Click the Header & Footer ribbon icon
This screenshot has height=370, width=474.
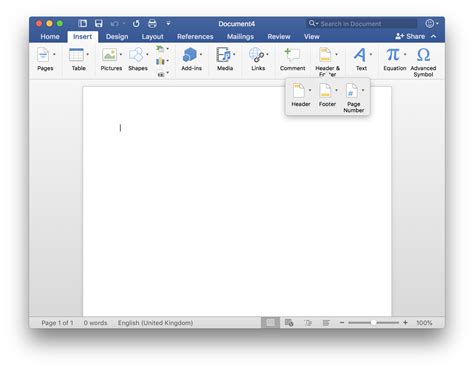coord(325,55)
